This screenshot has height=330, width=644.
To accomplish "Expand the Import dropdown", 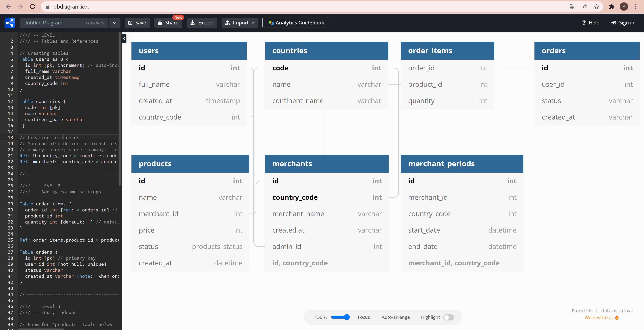I will click(x=239, y=23).
